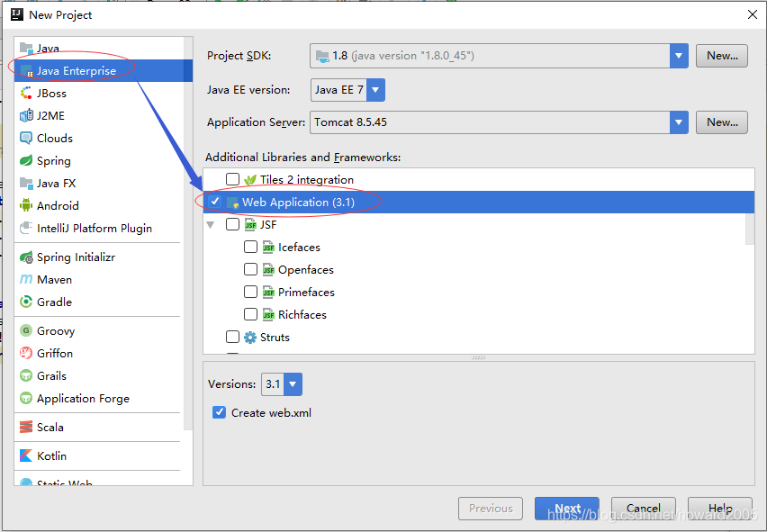The width and height of the screenshot is (767, 532).
Task: Check the Icefaces checkbox
Action: [x=250, y=247]
